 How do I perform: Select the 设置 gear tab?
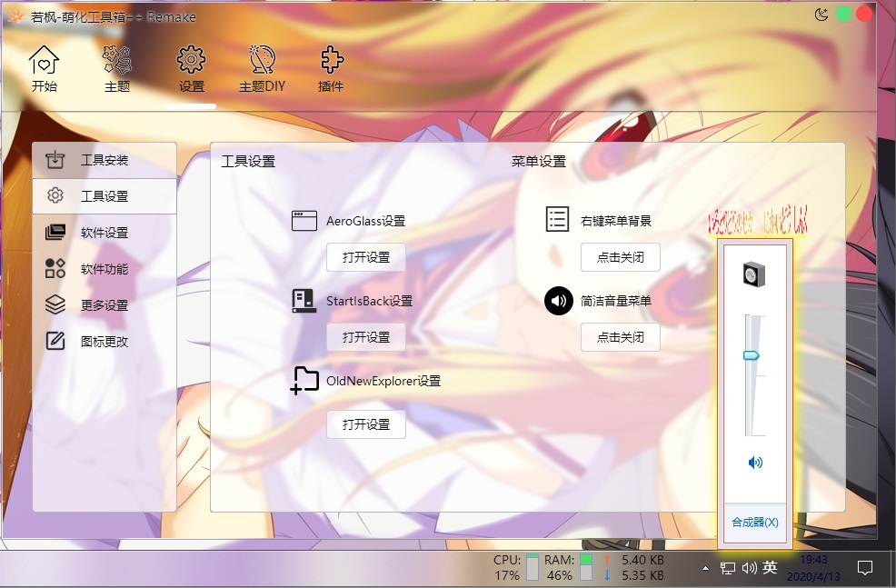pyautogui.click(x=191, y=69)
